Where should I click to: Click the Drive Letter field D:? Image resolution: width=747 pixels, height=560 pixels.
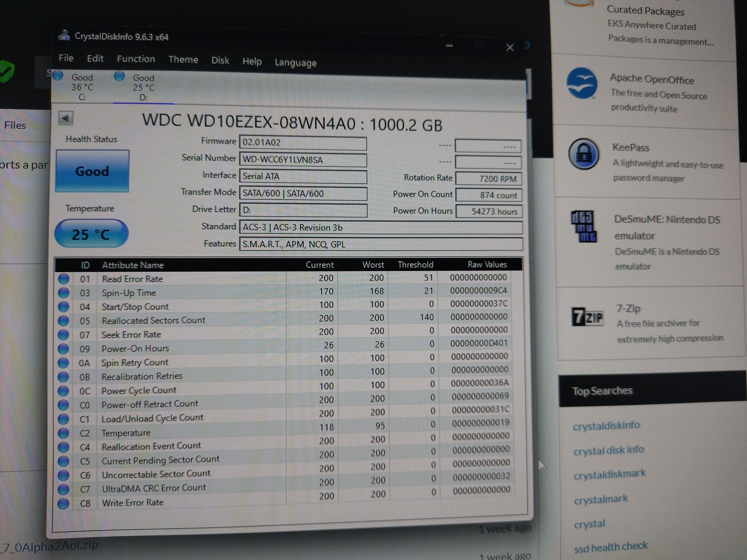coord(303,211)
